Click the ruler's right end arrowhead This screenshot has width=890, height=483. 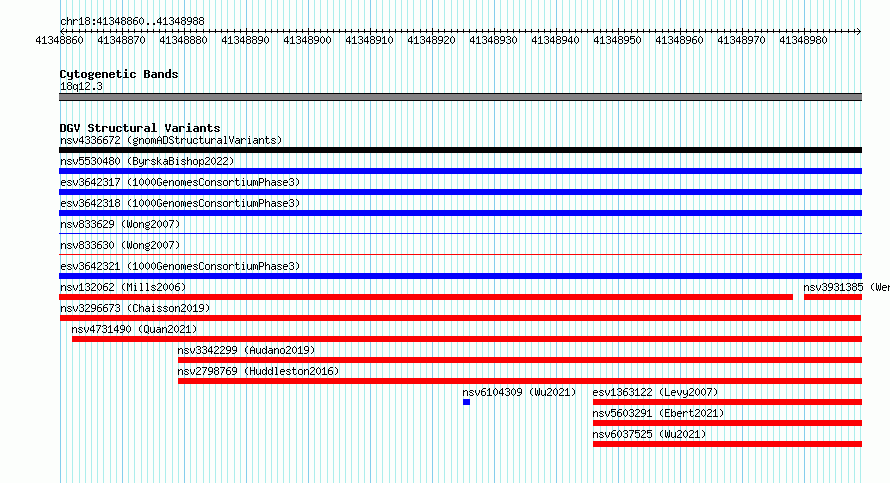(x=859, y=31)
